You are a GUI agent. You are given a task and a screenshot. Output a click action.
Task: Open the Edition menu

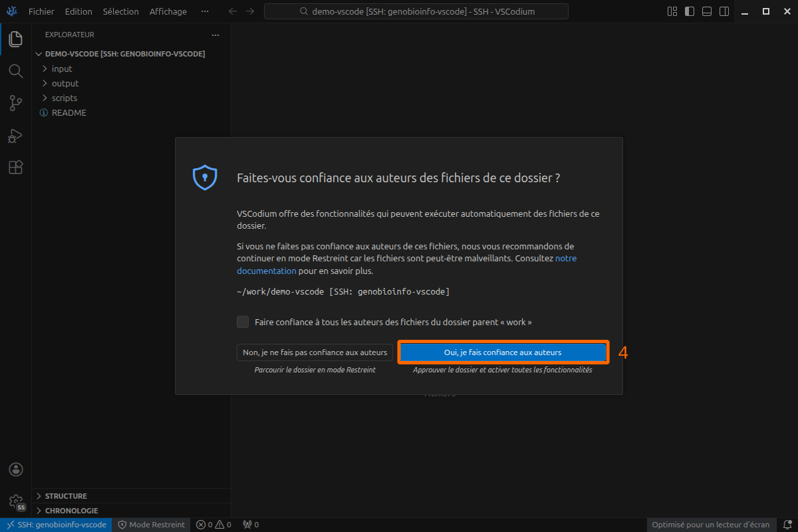tap(78, 11)
